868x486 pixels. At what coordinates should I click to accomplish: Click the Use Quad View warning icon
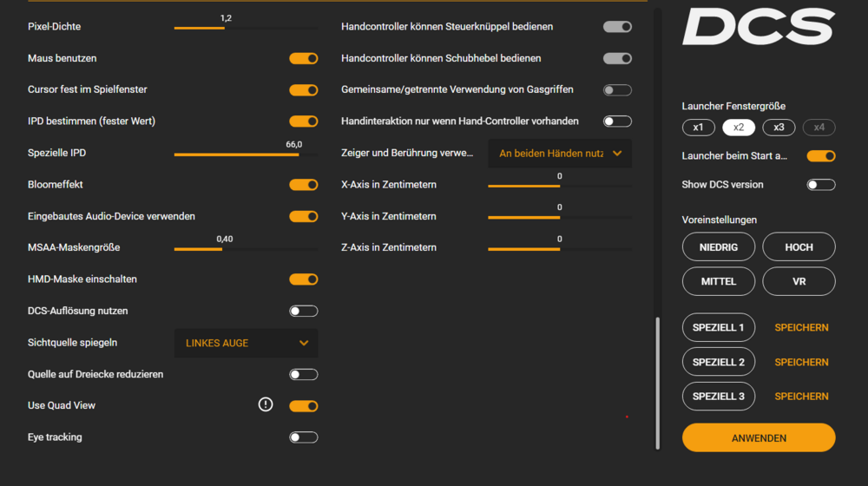pos(266,404)
